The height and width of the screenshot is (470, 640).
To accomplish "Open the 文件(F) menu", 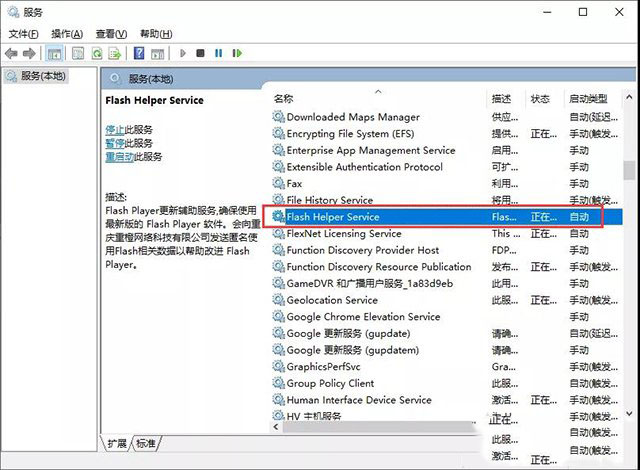I will (x=24, y=34).
